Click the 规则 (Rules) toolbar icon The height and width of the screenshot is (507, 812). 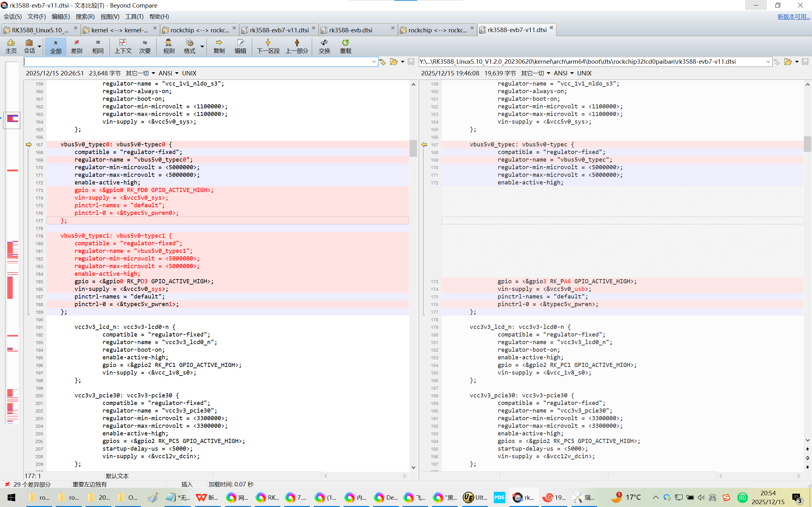[x=168, y=46]
